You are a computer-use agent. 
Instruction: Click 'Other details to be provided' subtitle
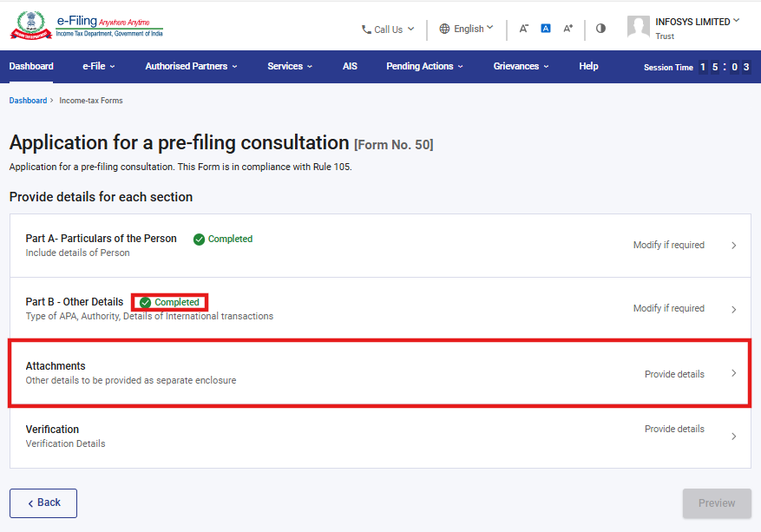(131, 380)
